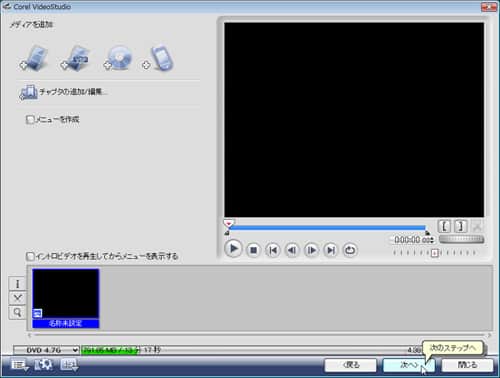
Task: Close the Corel VideoStudio window
Action: coord(489,7)
